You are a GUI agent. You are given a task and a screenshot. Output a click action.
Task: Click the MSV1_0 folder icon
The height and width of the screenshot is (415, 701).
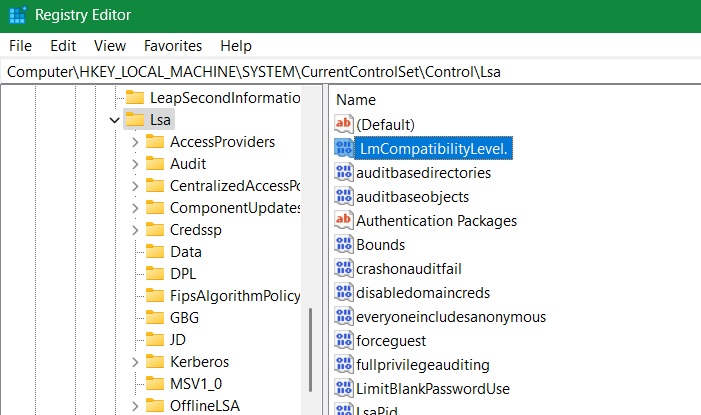tap(155, 383)
